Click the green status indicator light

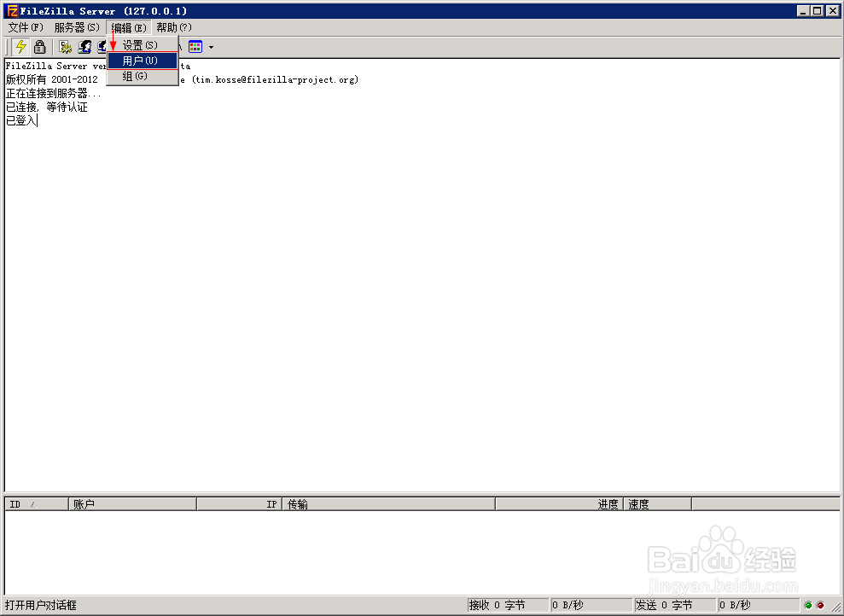[808, 605]
